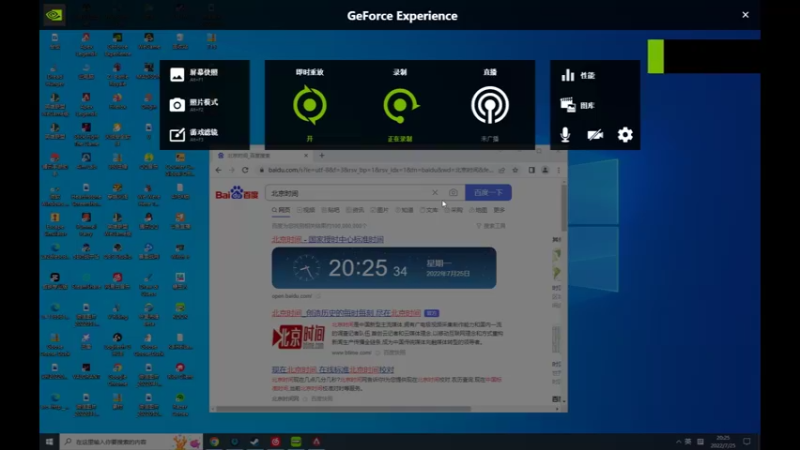Click the Baidu logo

coord(237,193)
